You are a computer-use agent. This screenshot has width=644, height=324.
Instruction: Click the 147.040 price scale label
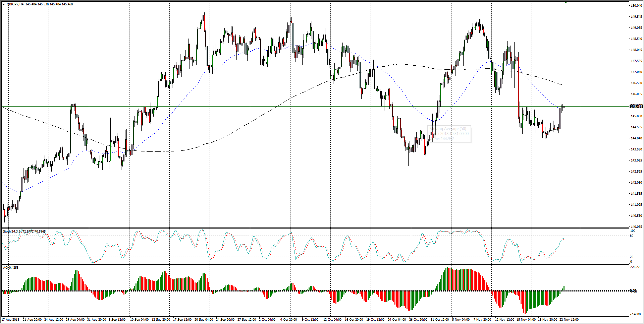click(636, 72)
